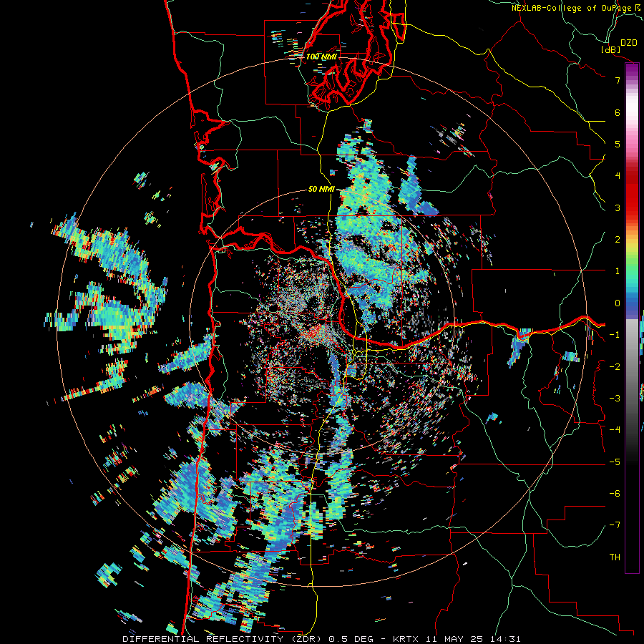The image size is (644, 644).
Task: Click the '3' value on color scale
Action: [618, 208]
